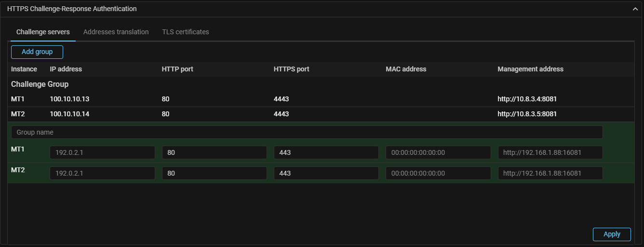Screen dimensions: 644x247
Task: Switch to the Challenge servers tab
Action: 43,32
